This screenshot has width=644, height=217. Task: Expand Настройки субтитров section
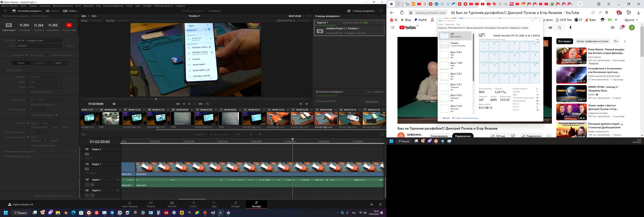click(x=17, y=157)
